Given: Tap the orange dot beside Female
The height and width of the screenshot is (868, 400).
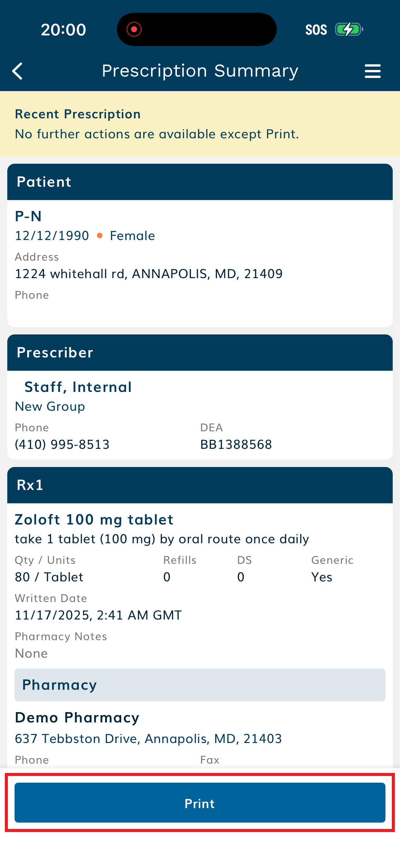Looking at the screenshot, I should [x=99, y=235].
